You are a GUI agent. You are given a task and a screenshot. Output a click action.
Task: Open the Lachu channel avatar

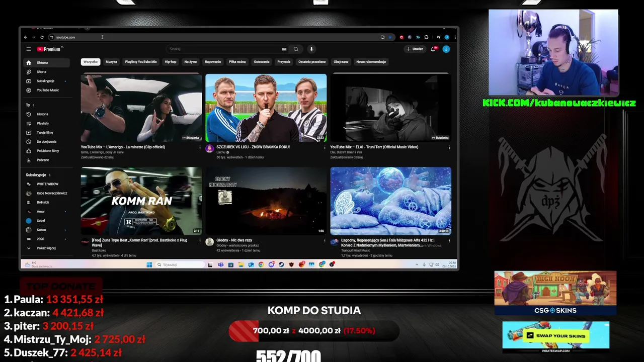click(x=209, y=149)
